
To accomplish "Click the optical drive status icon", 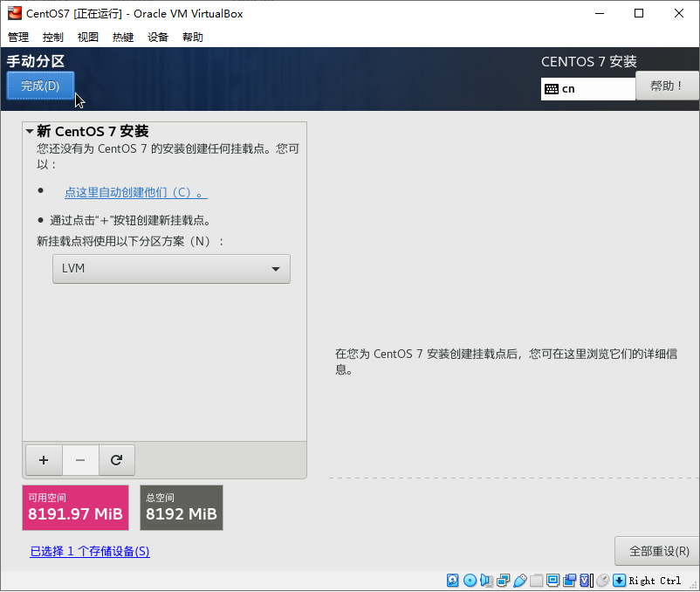I will point(470,580).
